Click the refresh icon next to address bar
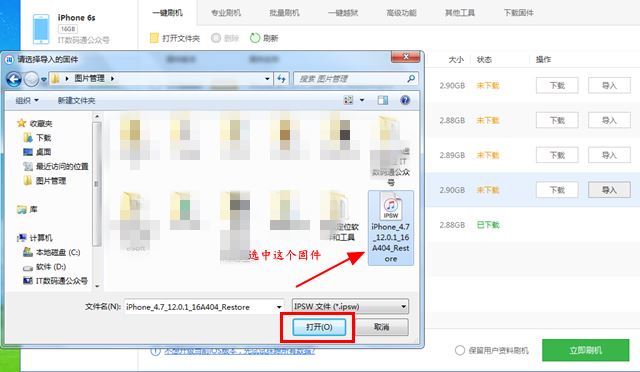 [x=281, y=78]
